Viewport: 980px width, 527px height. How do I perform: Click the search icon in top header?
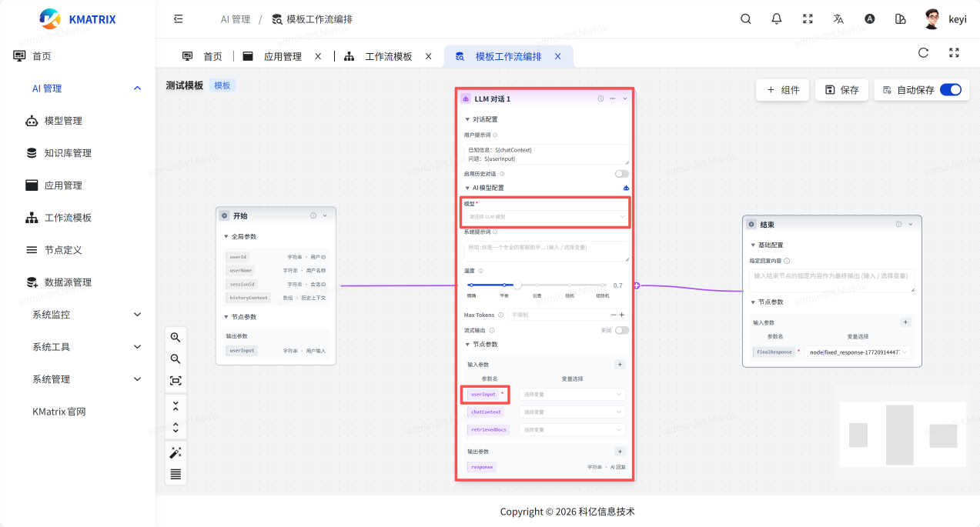(x=745, y=19)
